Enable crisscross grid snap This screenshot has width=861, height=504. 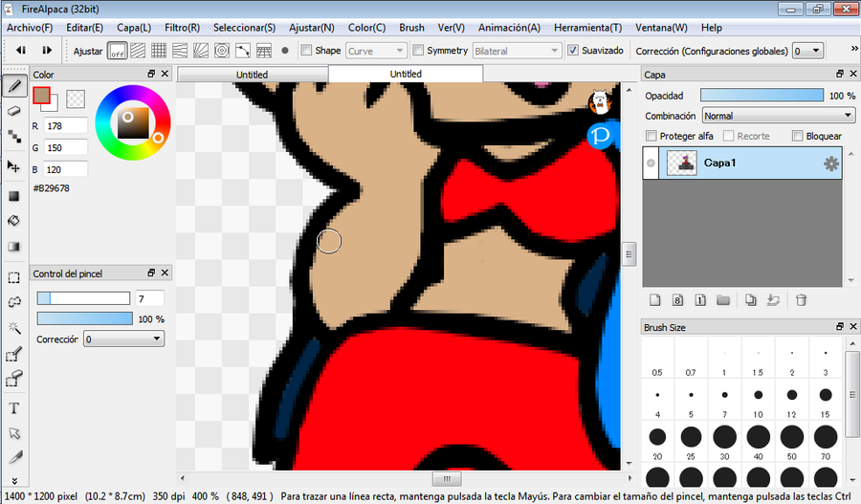pyautogui.click(x=159, y=51)
